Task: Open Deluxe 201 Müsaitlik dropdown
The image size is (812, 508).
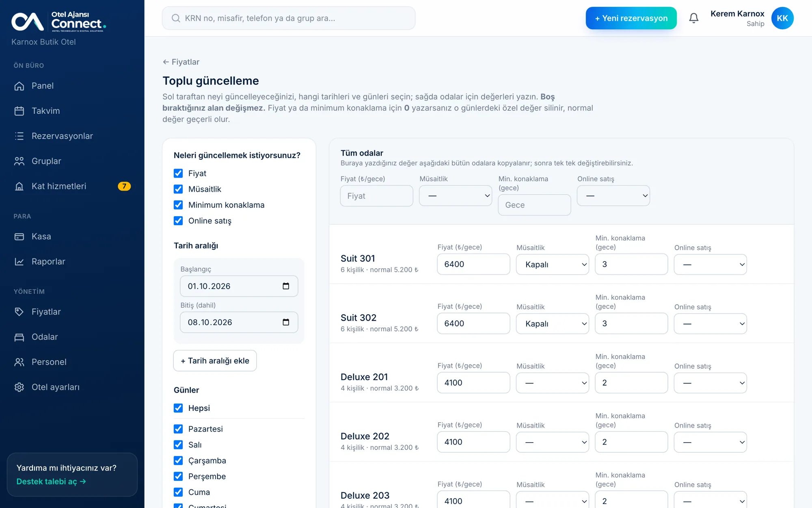Action: click(552, 383)
